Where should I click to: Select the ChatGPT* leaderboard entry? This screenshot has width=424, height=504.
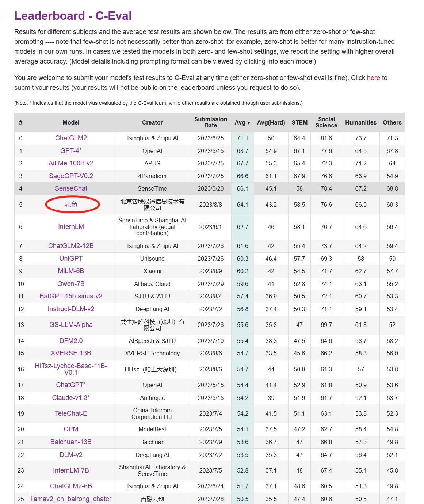tap(70, 385)
